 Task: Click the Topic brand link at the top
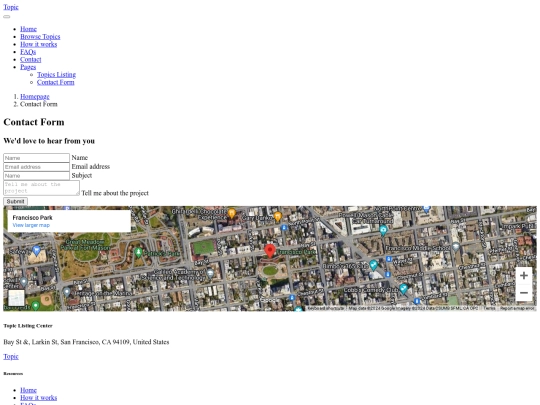(x=11, y=7)
